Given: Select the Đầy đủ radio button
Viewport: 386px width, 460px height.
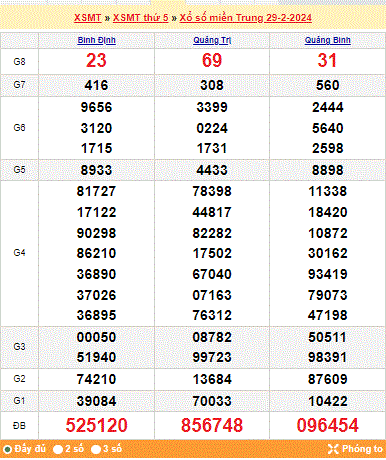Looking at the screenshot, I should point(7,449).
